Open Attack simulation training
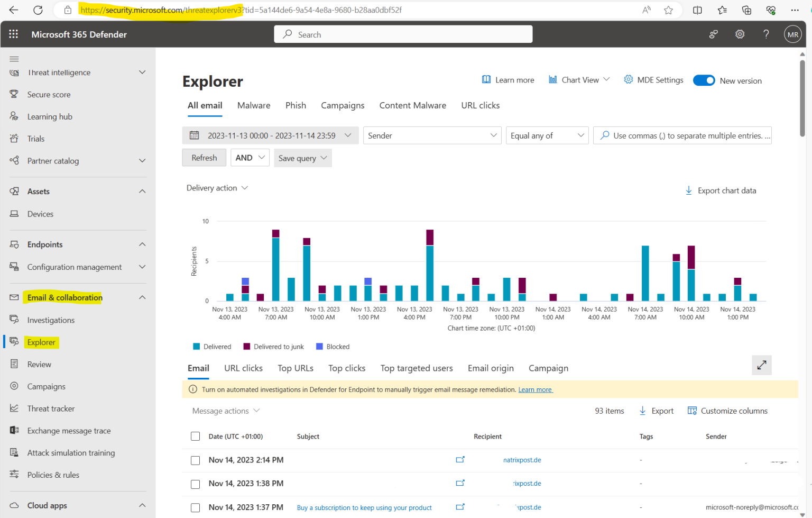 pos(71,452)
